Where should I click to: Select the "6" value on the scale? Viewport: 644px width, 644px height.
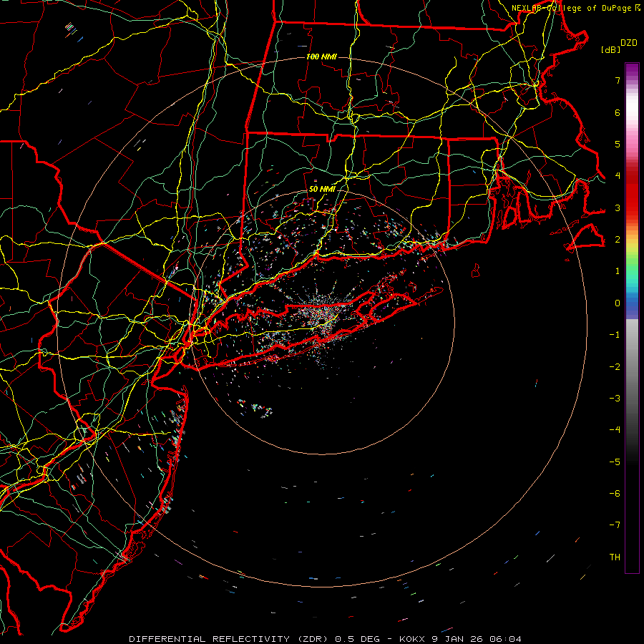click(x=618, y=112)
